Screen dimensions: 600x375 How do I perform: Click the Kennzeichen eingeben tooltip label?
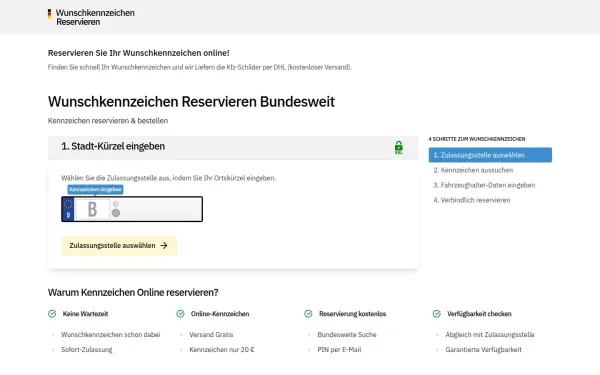tap(95, 189)
